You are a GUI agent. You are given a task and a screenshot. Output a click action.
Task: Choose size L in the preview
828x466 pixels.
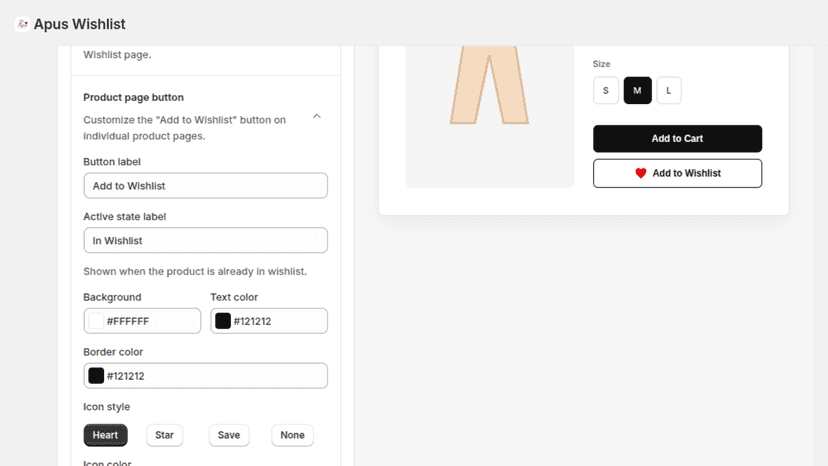[x=669, y=90]
